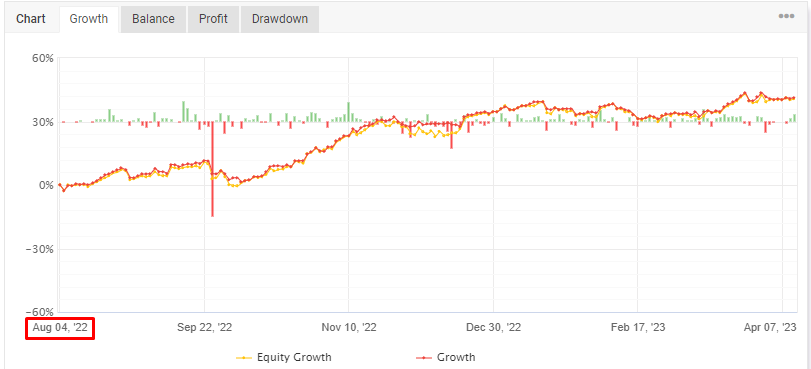Click the tall red loss bar near Sep 22
Screen dimensions: 811x369
click(212, 169)
